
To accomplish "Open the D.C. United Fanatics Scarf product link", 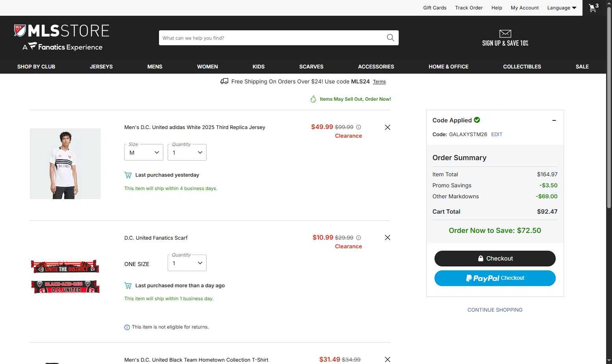I will 156,238.
